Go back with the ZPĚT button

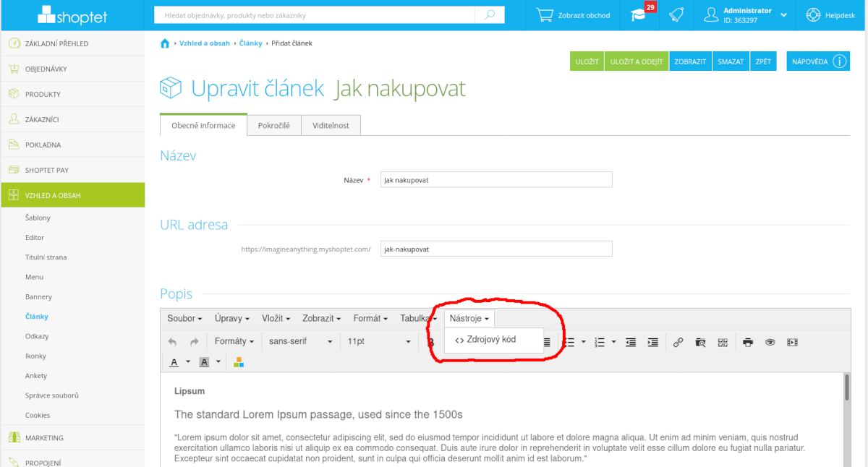pyautogui.click(x=763, y=61)
